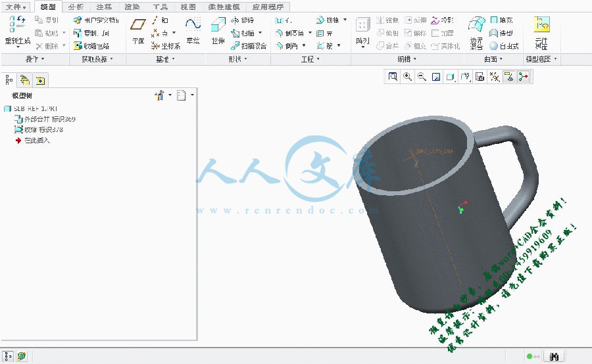
Task: Click User-Defined Feature (用户定义特征)
Action: pyautogui.click(x=96, y=20)
